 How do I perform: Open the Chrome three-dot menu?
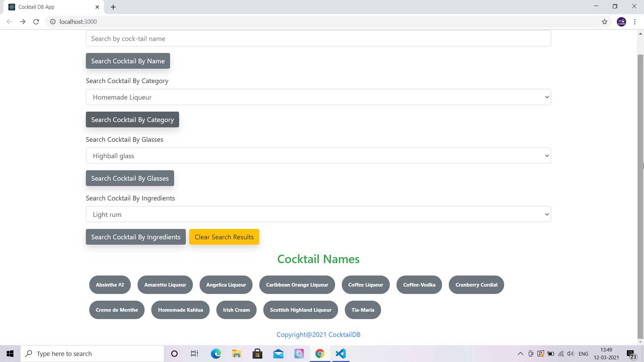point(635,22)
